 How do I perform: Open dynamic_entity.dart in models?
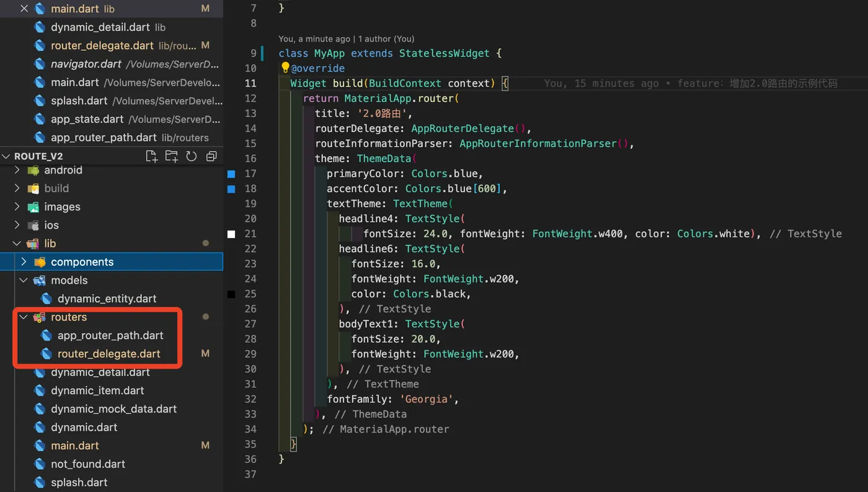point(107,299)
